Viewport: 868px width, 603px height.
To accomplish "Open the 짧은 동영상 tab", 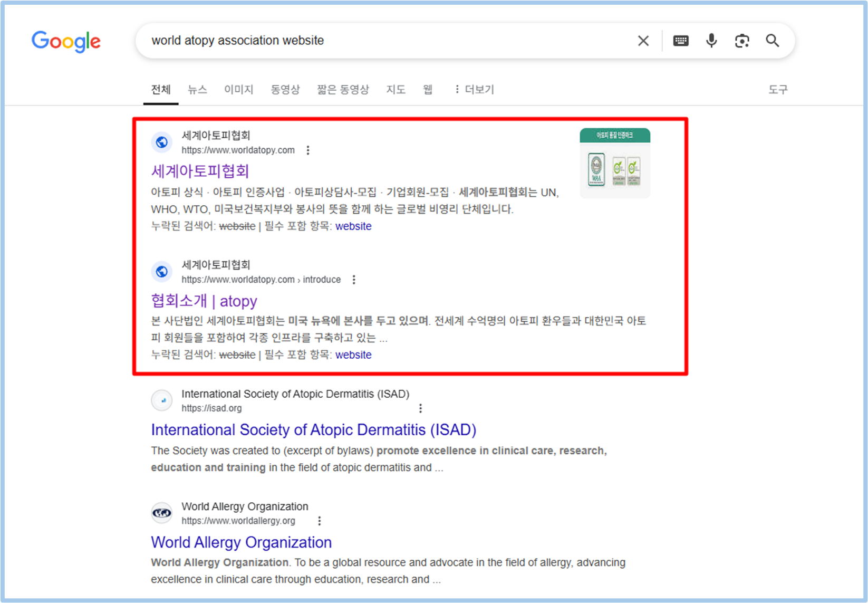I will pyautogui.click(x=343, y=90).
